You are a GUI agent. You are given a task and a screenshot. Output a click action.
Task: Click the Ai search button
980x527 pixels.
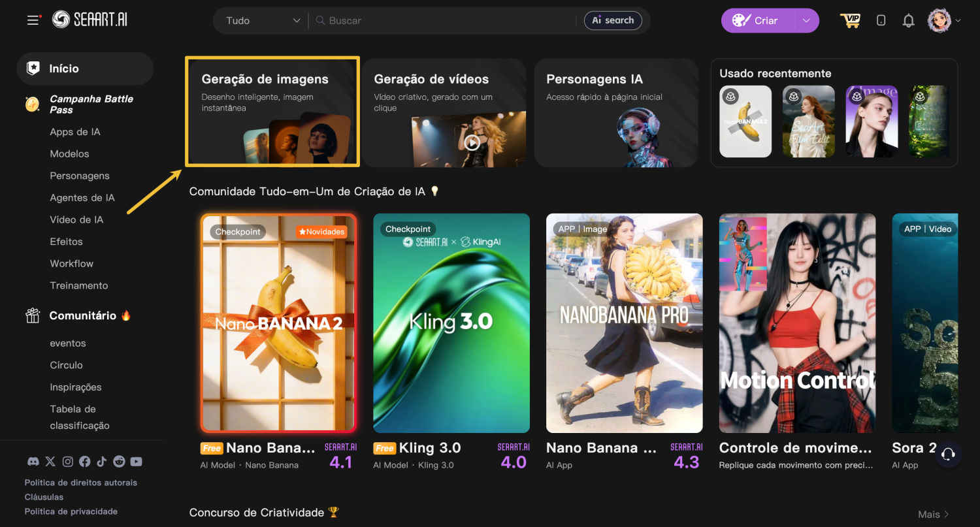click(613, 21)
